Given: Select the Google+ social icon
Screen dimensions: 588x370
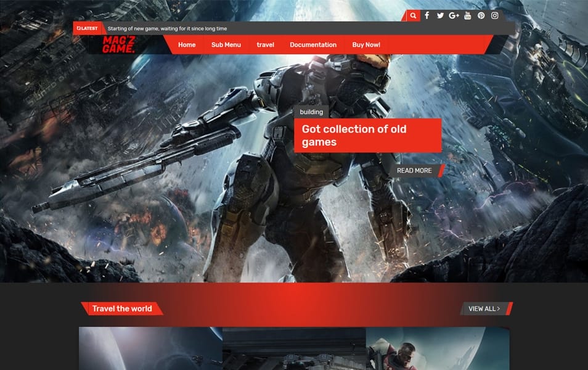Looking at the screenshot, I should click(x=453, y=15).
